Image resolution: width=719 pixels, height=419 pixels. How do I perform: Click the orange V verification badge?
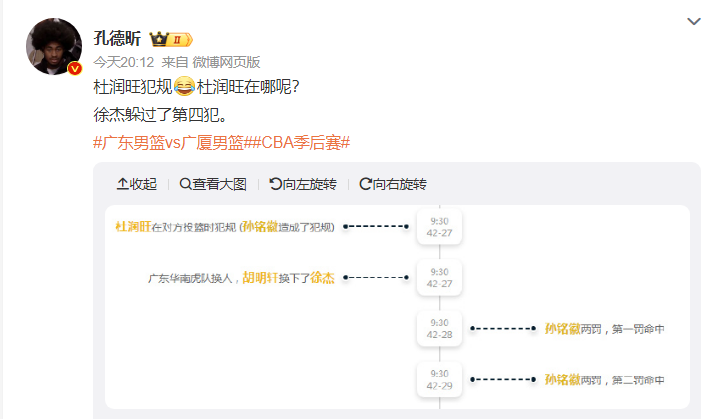point(75,69)
